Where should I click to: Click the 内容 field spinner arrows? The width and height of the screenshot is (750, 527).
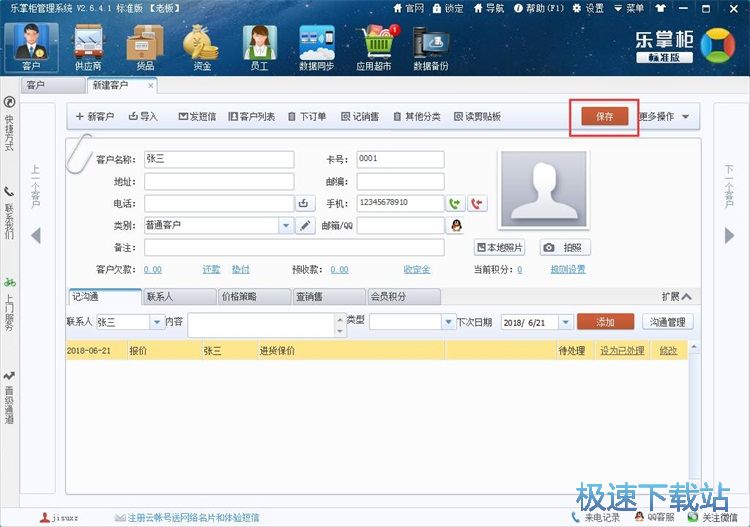(340, 325)
